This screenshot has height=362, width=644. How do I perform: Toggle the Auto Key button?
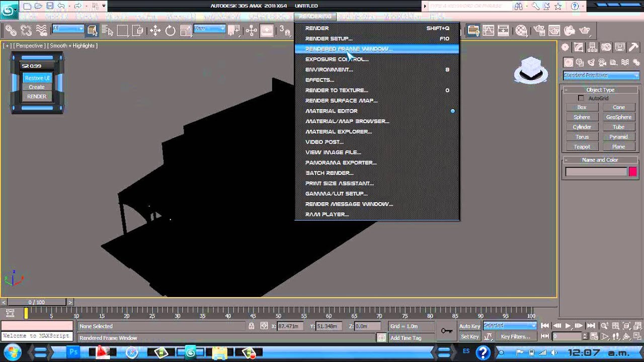469,326
